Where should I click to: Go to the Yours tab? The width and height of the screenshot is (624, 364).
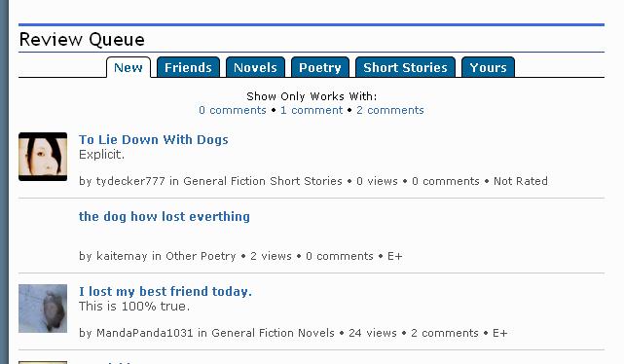pyautogui.click(x=488, y=67)
